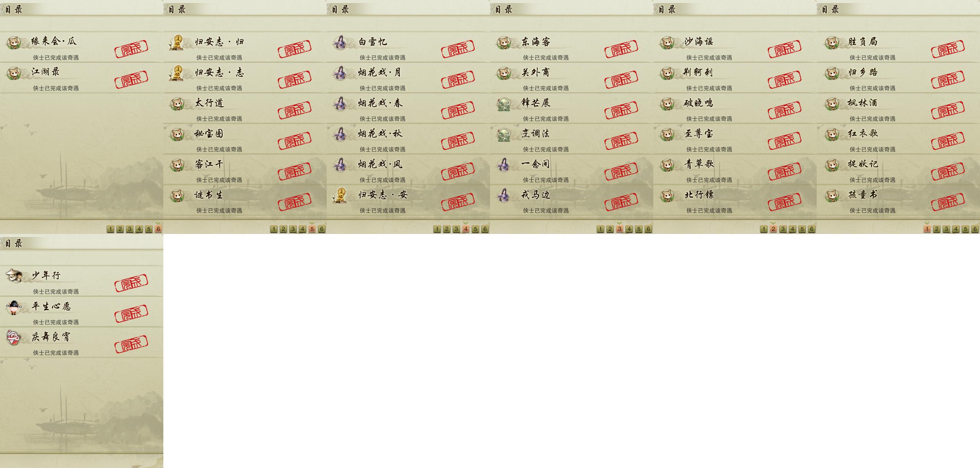Viewport: 980px width, 468px height.
Task: Click the red stamp beside 烹调法
Action: [621, 141]
